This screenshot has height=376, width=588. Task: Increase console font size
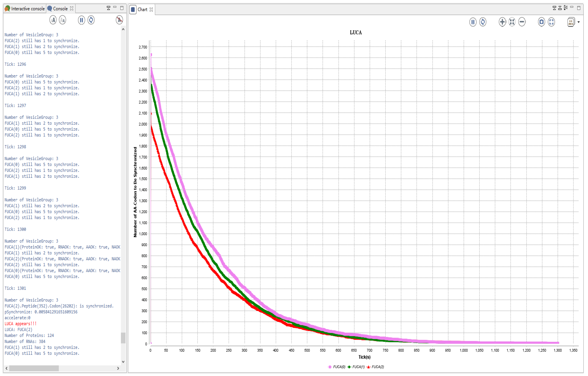[53, 20]
